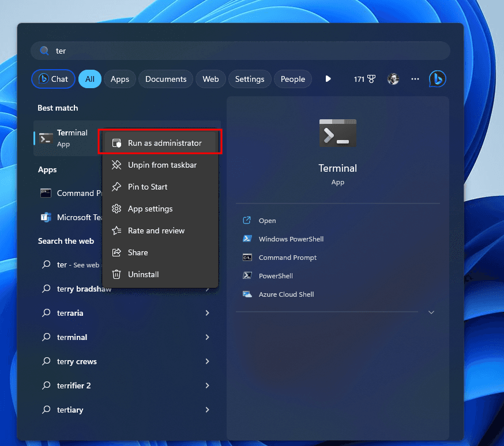This screenshot has height=446, width=504.
Task: Choose Uninstall in the context menu
Action: 160,274
